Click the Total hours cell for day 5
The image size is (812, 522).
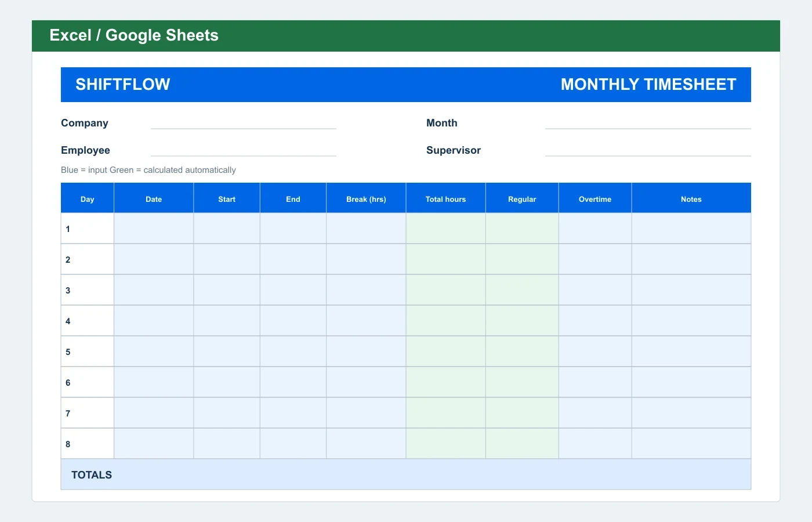(x=445, y=351)
